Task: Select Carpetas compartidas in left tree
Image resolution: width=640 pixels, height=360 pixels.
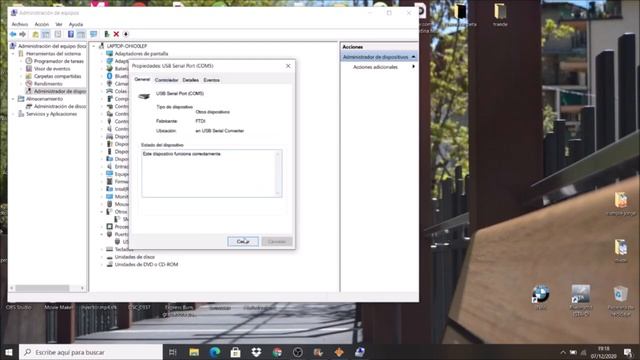Action: pyautogui.click(x=58, y=76)
